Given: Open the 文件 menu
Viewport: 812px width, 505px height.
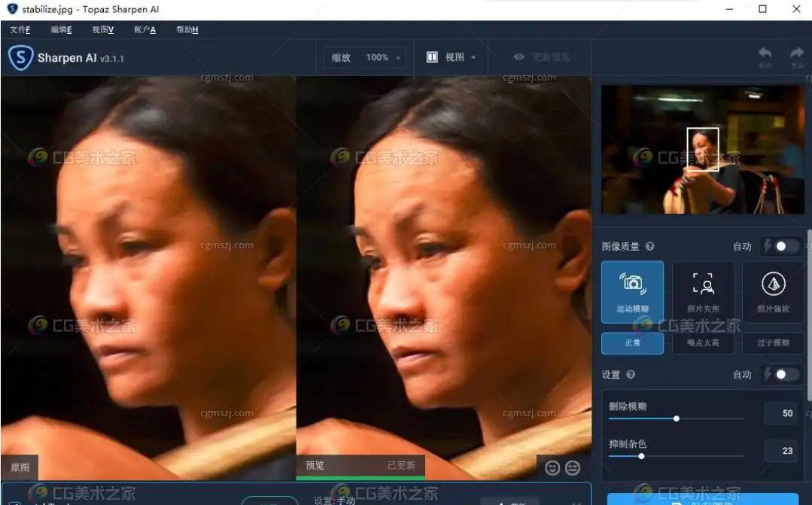Looking at the screenshot, I should pyautogui.click(x=20, y=29).
